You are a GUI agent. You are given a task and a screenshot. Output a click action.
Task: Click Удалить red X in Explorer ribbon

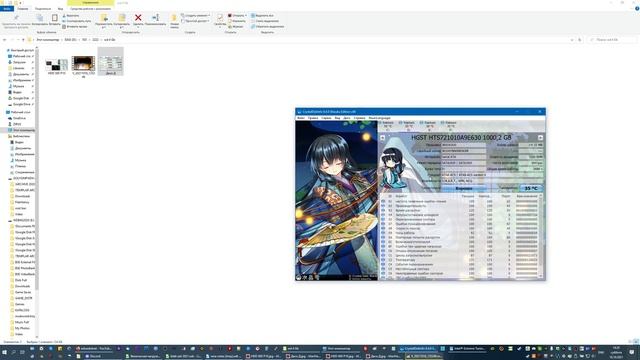(x=138, y=18)
